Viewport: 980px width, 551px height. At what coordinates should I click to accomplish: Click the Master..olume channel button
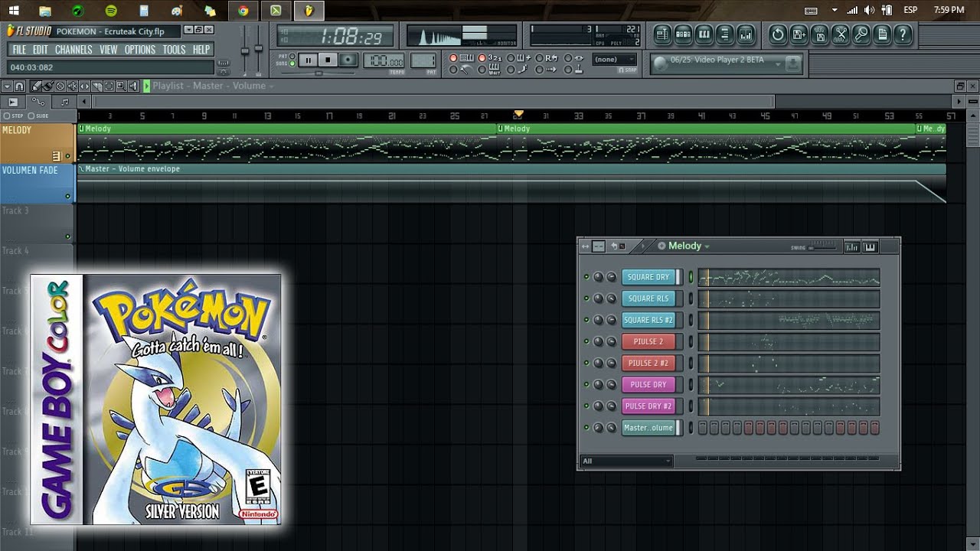point(648,428)
